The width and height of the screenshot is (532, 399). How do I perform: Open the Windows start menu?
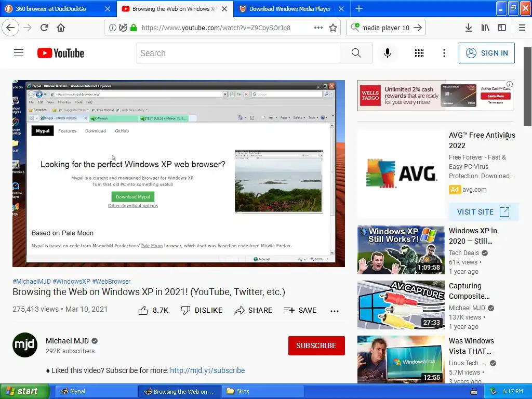point(25,391)
